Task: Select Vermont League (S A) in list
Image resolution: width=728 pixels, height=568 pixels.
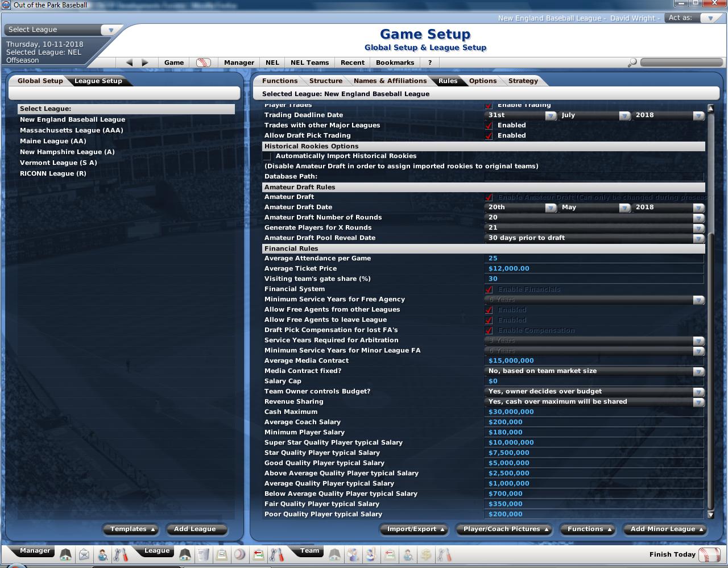Action: [59, 163]
